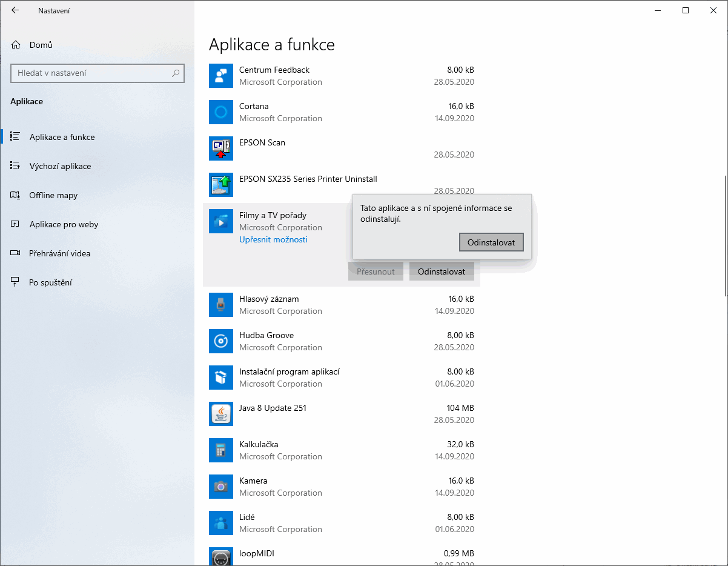
Task: Select Instalační program aplikací entry name
Action: coord(290,371)
